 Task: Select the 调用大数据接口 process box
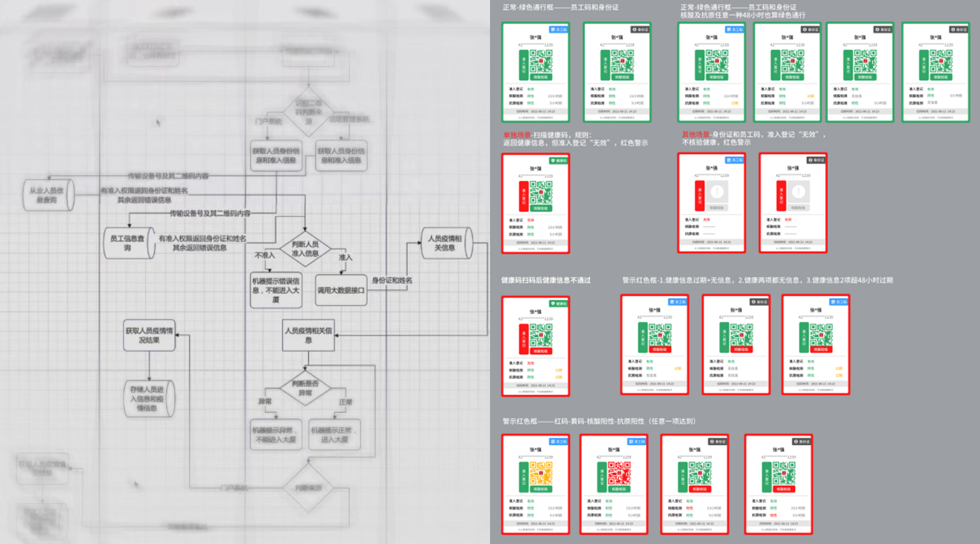point(341,290)
